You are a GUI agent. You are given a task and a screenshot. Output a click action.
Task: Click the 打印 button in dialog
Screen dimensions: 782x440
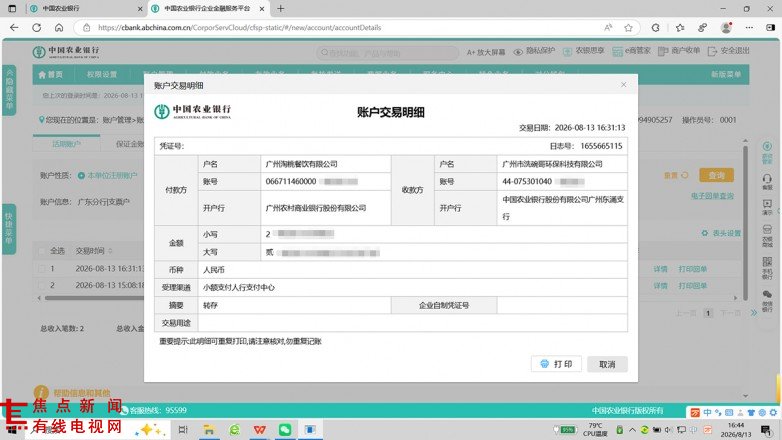(x=556, y=364)
